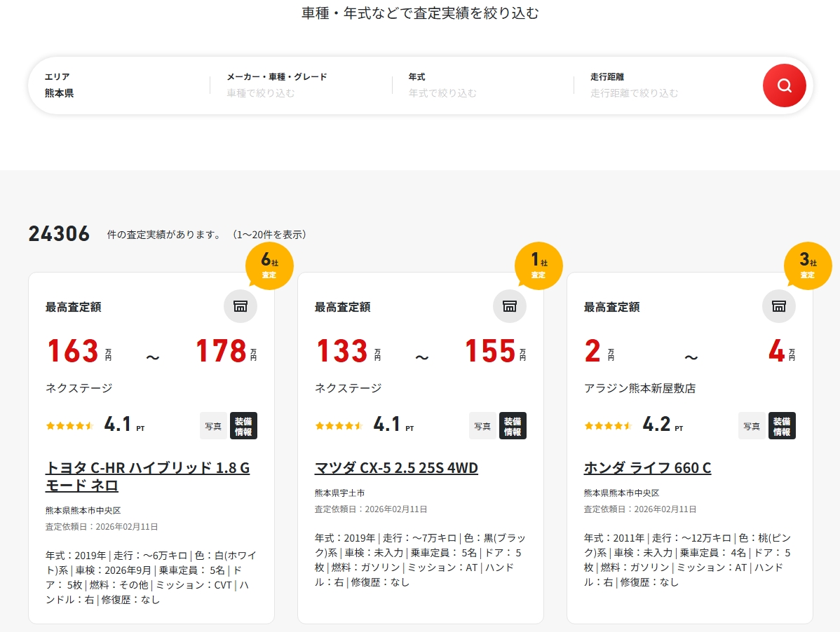Open the 走行距離 filter dropdown
Viewport: 840px width, 632px height.
[665, 85]
